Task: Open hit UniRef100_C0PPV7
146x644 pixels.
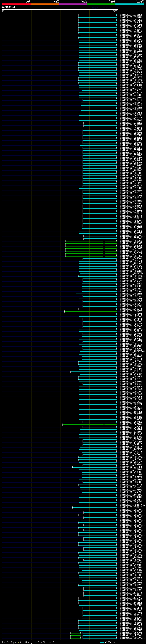Action: pyautogui.click(x=131, y=118)
